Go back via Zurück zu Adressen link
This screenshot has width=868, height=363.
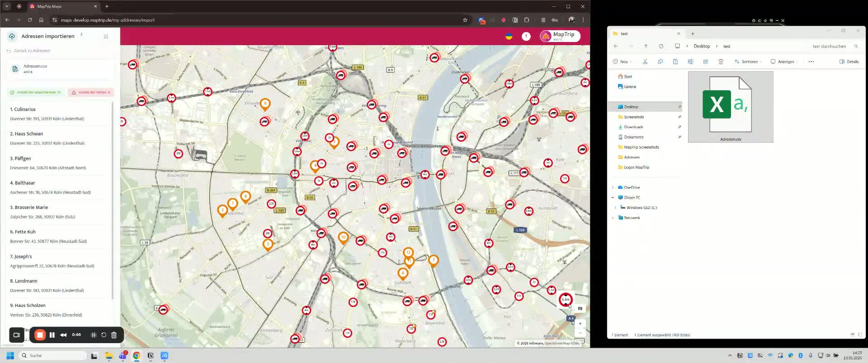click(x=28, y=51)
